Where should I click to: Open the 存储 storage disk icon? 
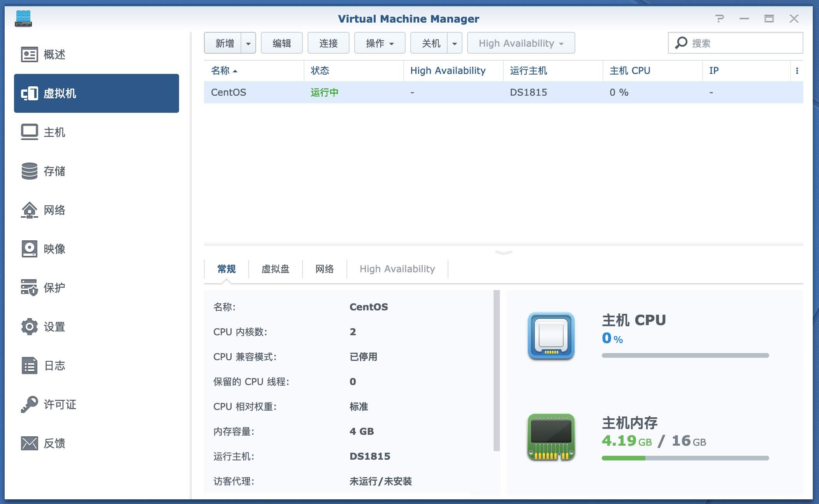[29, 171]
